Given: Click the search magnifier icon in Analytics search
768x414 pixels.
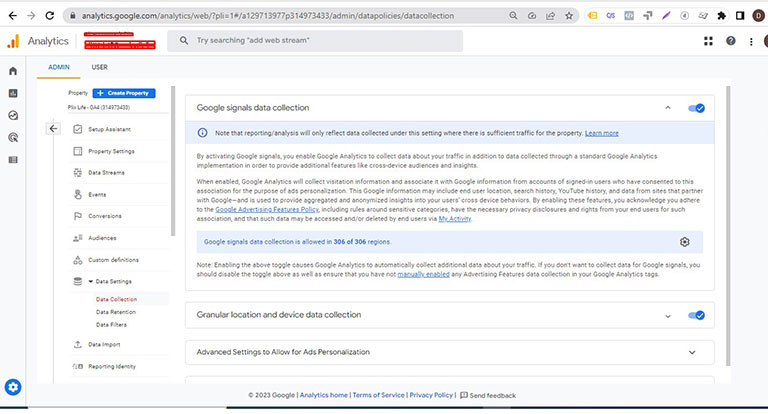Looking at the screenshot, I should pos(184,41).
